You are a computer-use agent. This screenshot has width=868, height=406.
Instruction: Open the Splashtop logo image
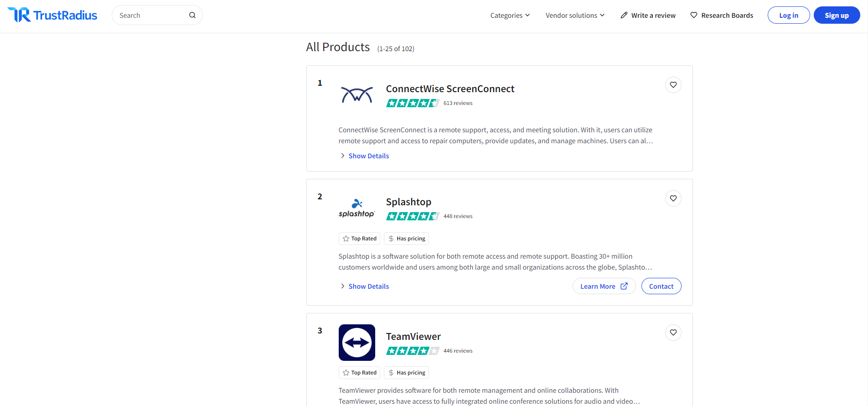[x=357, y=208]
